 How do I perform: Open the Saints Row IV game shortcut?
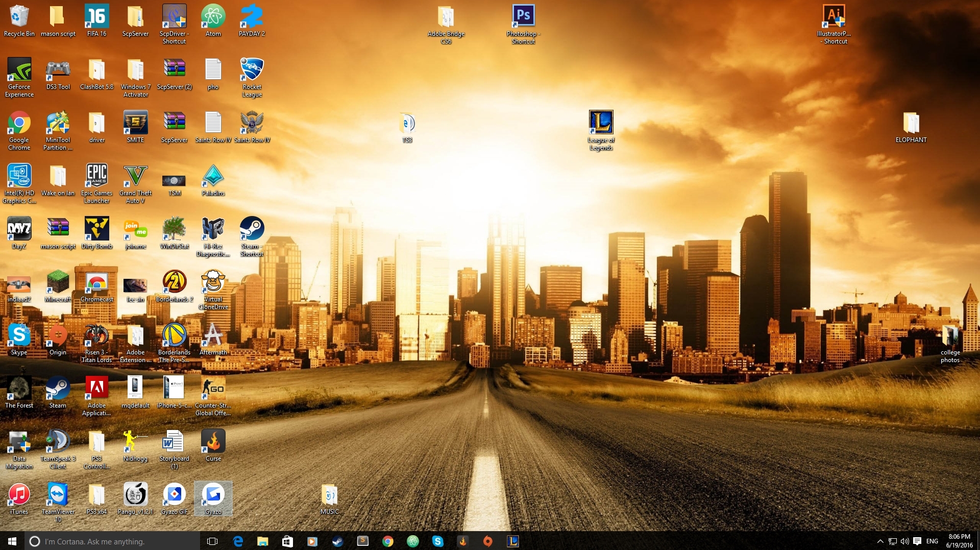click(252, 127)
